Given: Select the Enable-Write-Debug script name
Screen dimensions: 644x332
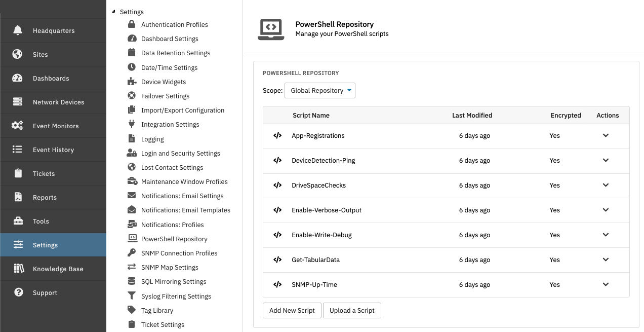Looking at the screenshot, I should pos(321,235).
